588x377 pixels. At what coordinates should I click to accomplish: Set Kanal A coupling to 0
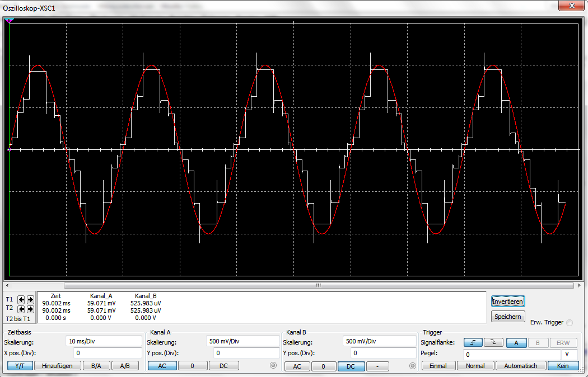pyautogui.click(x=193, y=366)
